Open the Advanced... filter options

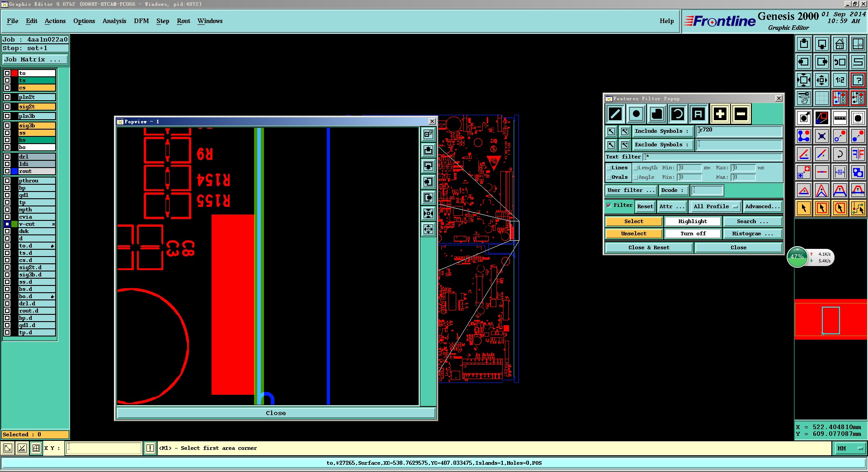click(x=762, y=206)
